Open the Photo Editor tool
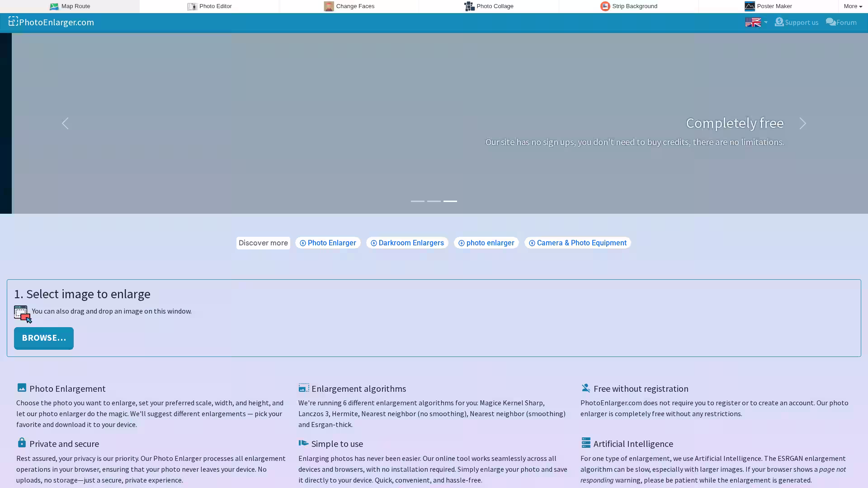Viewport: 868px width, 488px height. [209, 6]
